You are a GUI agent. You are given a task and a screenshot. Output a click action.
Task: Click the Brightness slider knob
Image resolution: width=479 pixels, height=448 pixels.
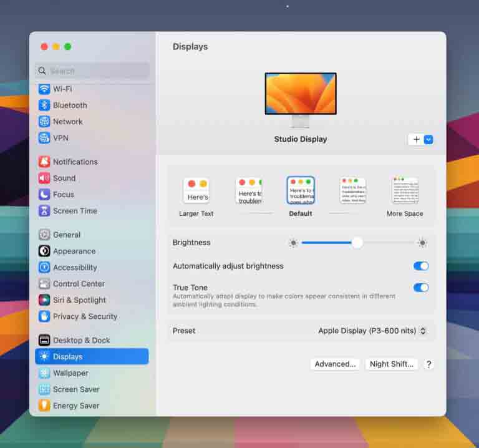point(357,243)
